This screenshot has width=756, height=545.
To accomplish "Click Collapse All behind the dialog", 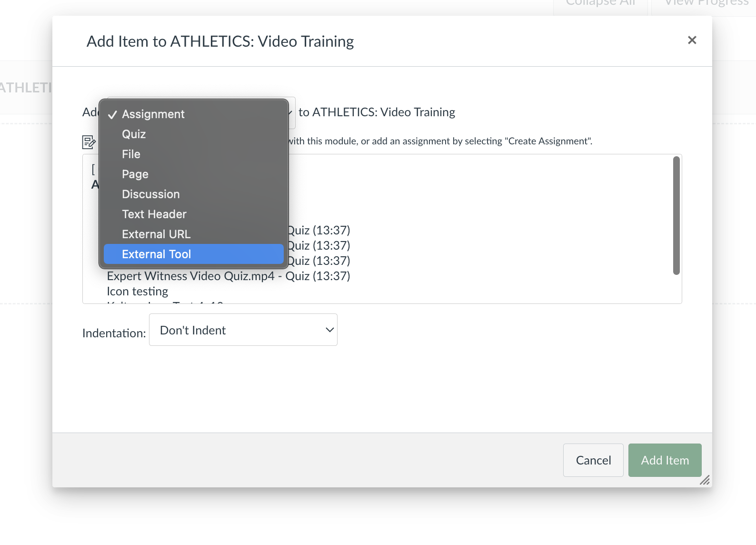I will tap(600, 4).
